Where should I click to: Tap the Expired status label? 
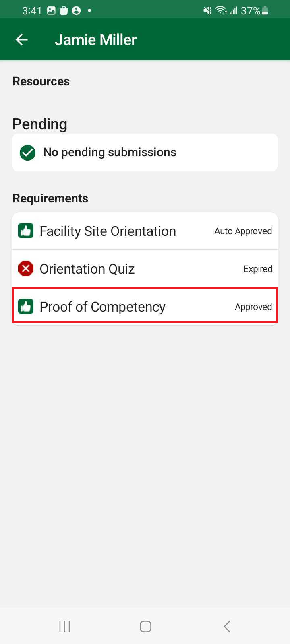coord(258,269)
